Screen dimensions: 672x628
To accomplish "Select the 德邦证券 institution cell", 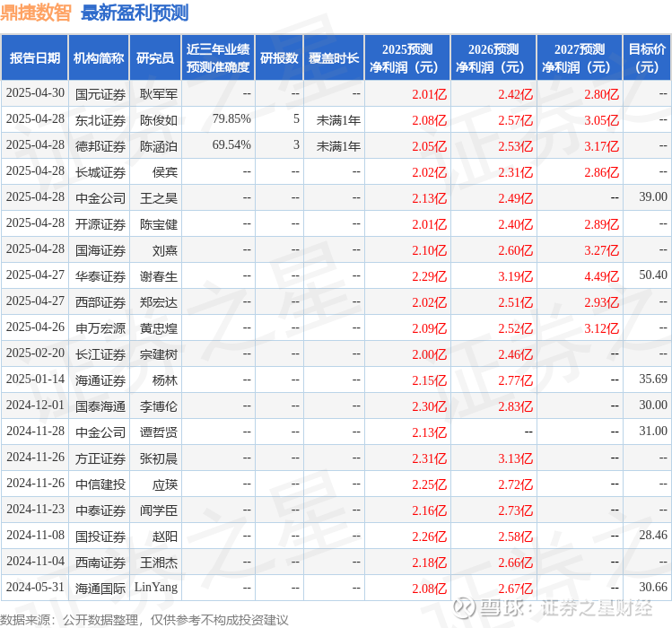I will pyautogui.click(x=100, y=146).
